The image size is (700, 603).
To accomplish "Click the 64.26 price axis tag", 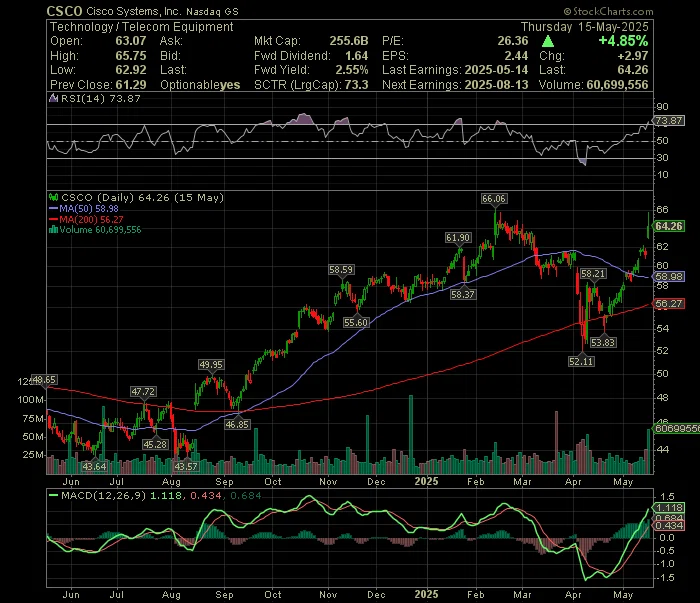I will (x=668, y=226).
